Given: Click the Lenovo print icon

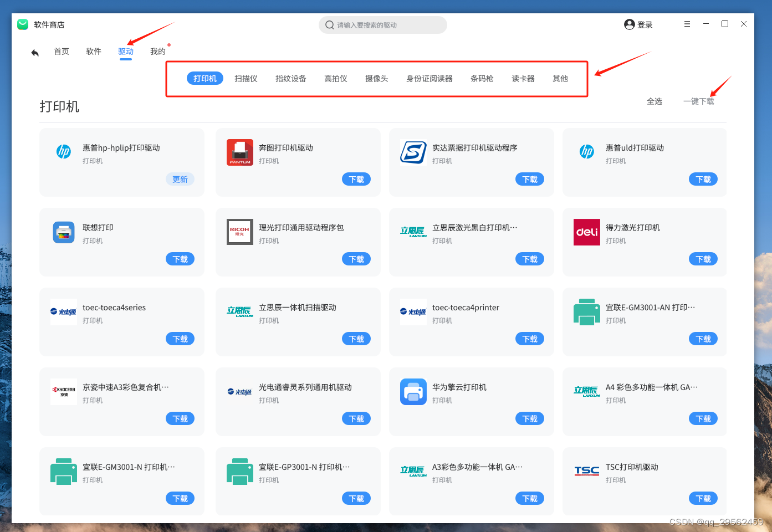Looking at the screenshot, I should (x=64, y=232).
